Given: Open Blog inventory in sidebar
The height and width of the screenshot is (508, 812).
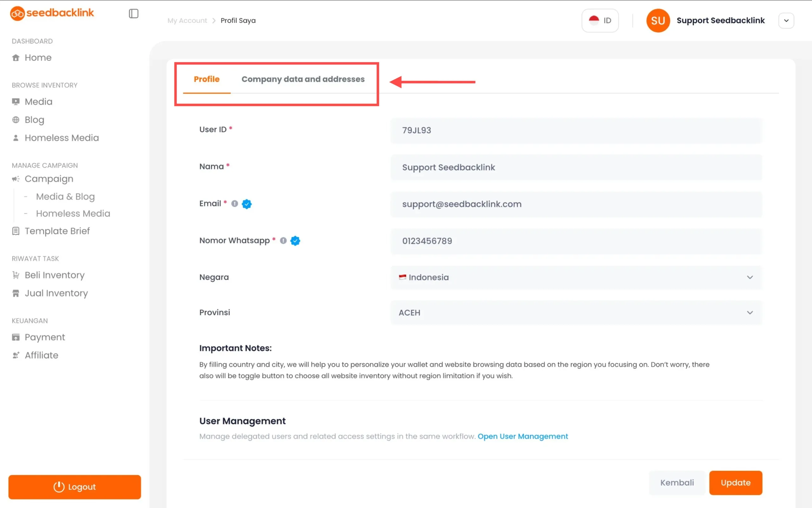Looking at the screenshot, I should tap(35, 120).
